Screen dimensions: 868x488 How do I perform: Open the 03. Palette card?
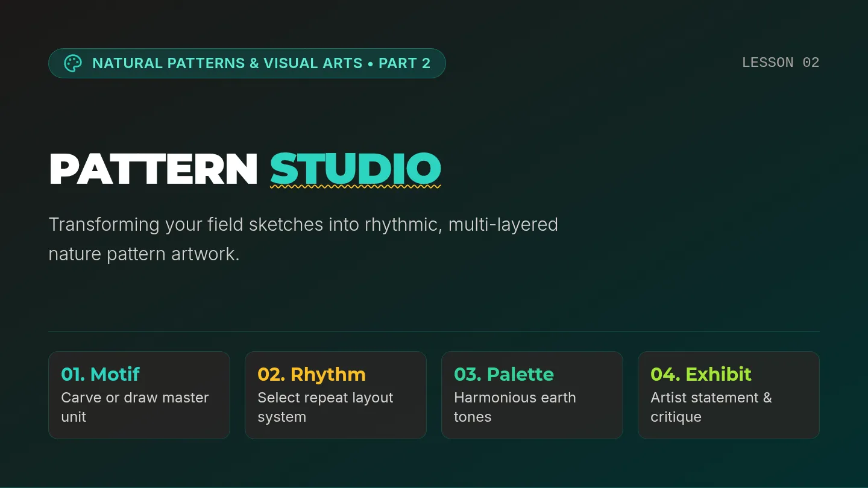pyautogui.click(x=532, y=395)
